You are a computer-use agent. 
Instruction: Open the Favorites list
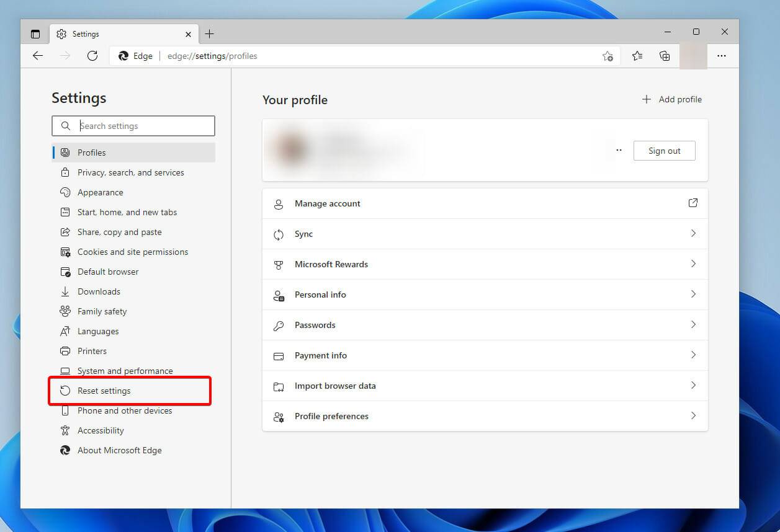(x=637, y=56)
